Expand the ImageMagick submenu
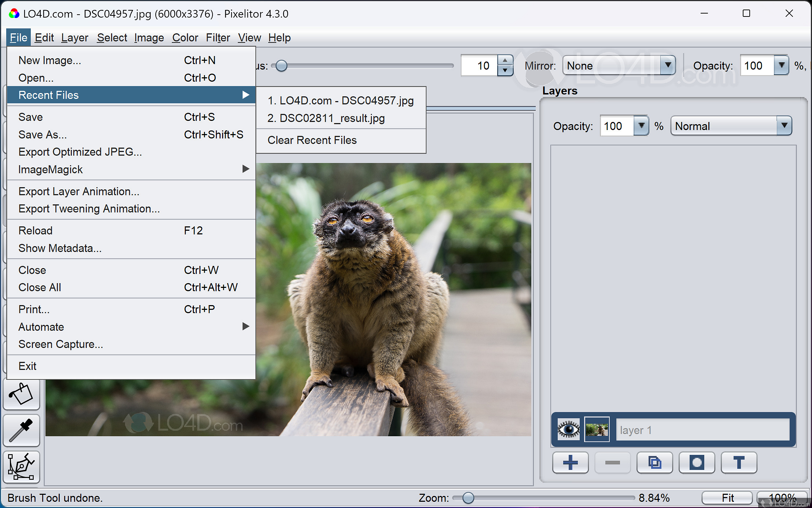 (x=131, y=169)
